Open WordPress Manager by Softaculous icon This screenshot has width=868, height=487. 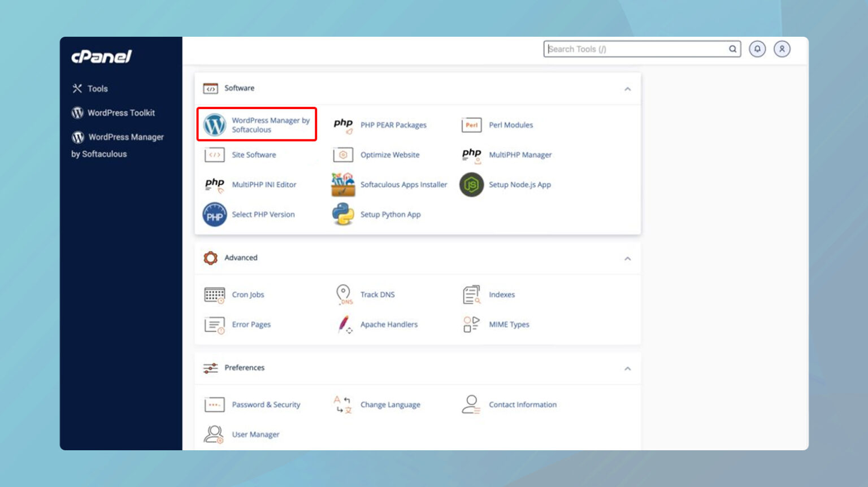[214, 124]
